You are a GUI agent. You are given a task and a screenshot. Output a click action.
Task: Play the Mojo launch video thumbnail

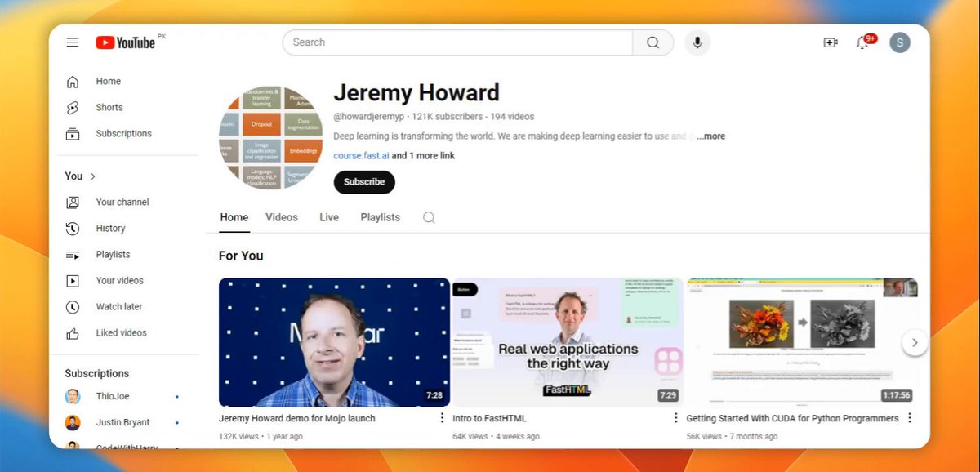tap(334, 342)
